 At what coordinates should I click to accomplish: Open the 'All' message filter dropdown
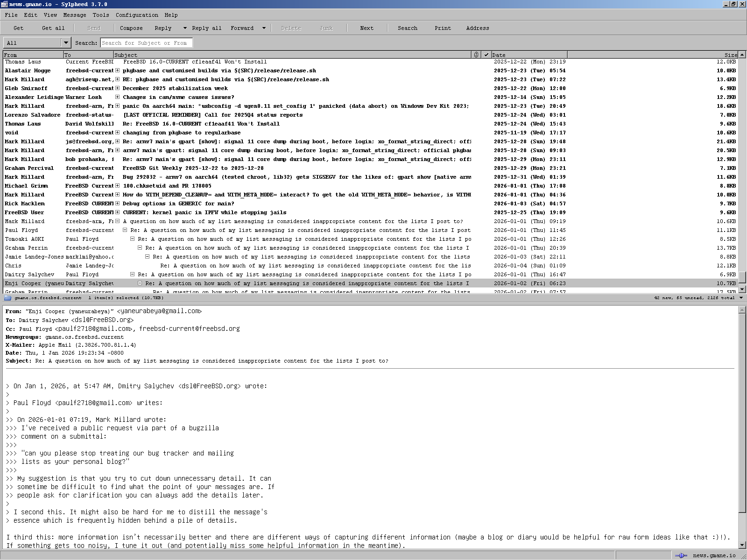point(66,43)
